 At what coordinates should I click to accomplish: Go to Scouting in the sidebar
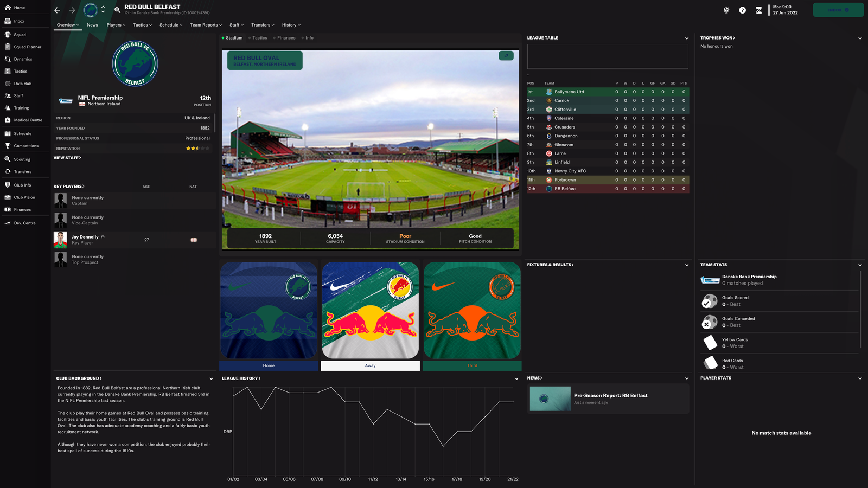click(22, 159)
